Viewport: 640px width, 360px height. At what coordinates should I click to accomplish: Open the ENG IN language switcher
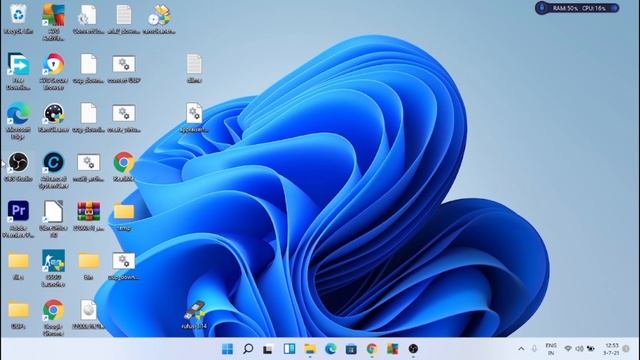point(551,349)
